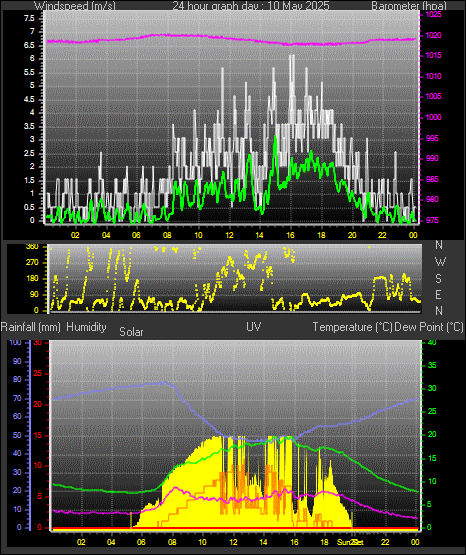Click the 'Humidity' label

(x=86, y=327)
